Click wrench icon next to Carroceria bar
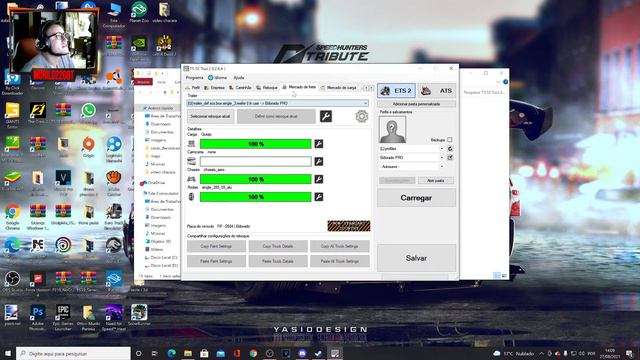The height and width of the screenshot is (360, 640). (319, 161)
